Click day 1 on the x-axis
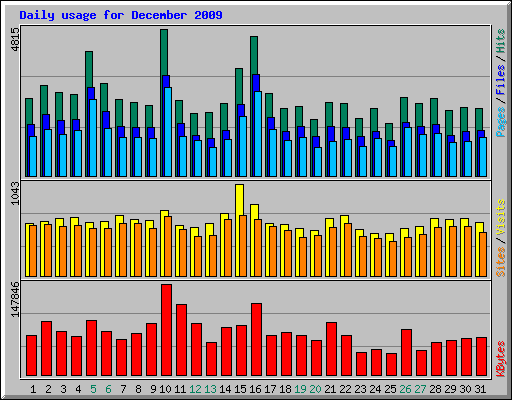 click(x=33, y=389)
